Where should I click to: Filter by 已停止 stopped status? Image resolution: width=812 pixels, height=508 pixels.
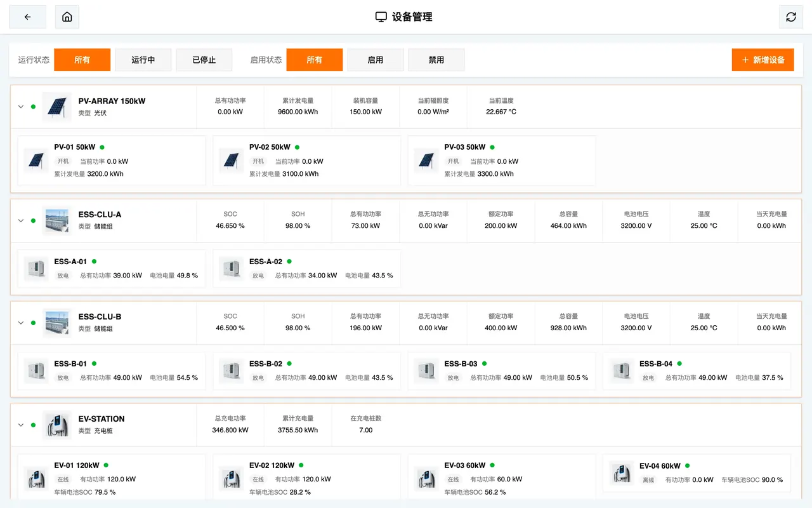pyautogui.click(x=204, y=60)
